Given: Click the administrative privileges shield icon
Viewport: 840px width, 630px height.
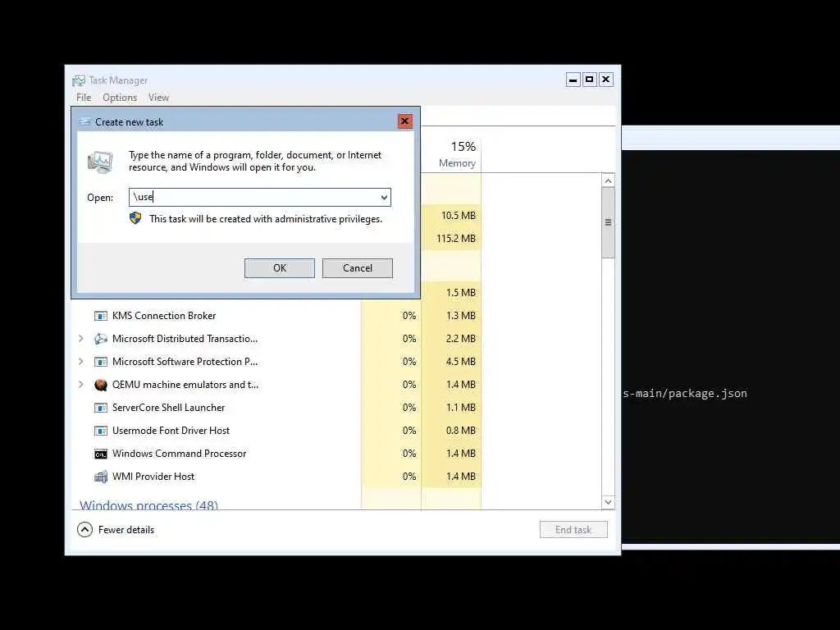Looking at the screenshot, I should [135, 218].
